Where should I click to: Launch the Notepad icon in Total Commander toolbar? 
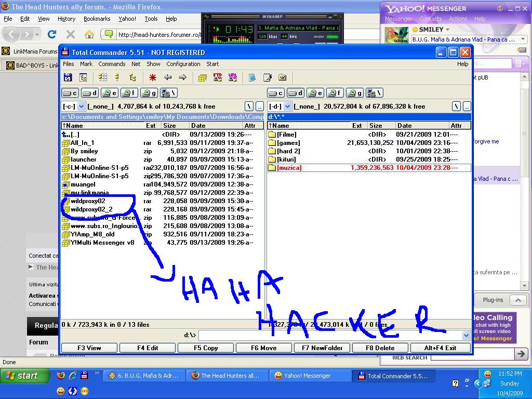[x=268, y=78]
